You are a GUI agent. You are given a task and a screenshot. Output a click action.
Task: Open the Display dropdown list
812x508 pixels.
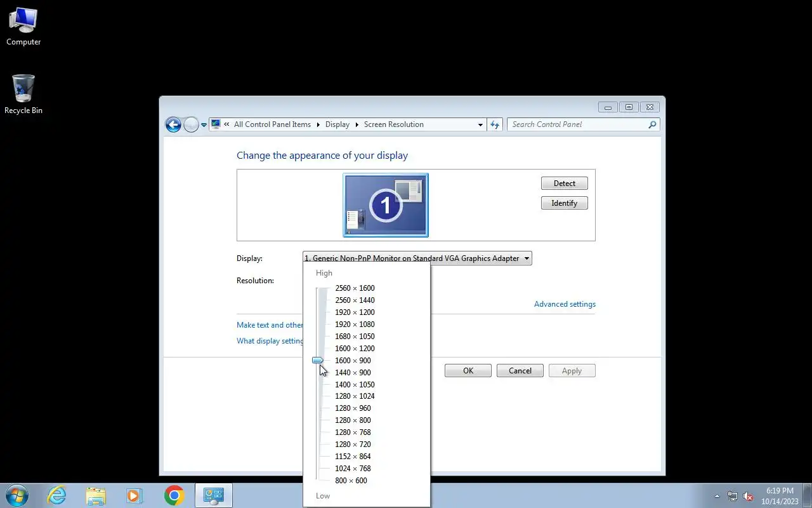[x=417, y=258]
